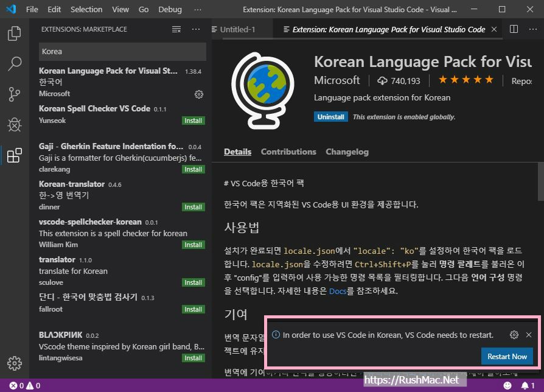Open the View menu

(x=120, y=9)
